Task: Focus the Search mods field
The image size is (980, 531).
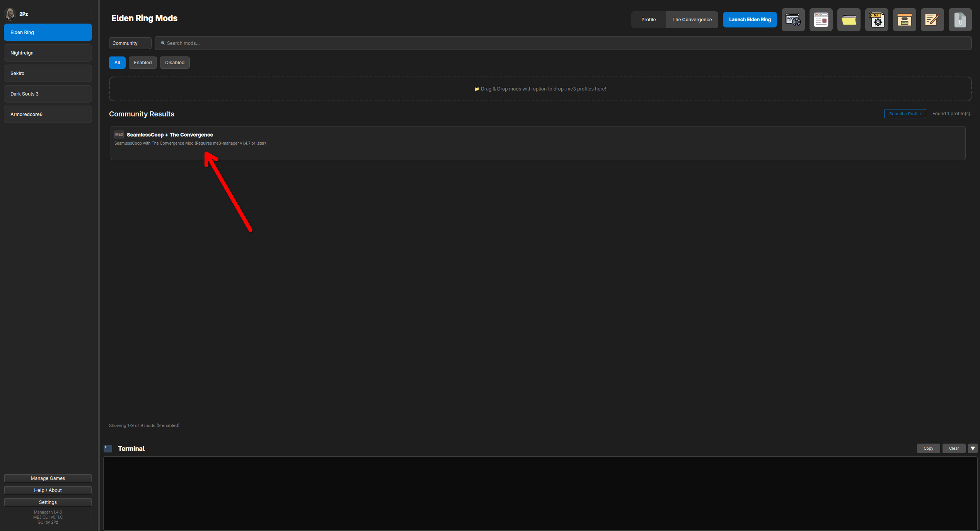Action: point(563,43)
